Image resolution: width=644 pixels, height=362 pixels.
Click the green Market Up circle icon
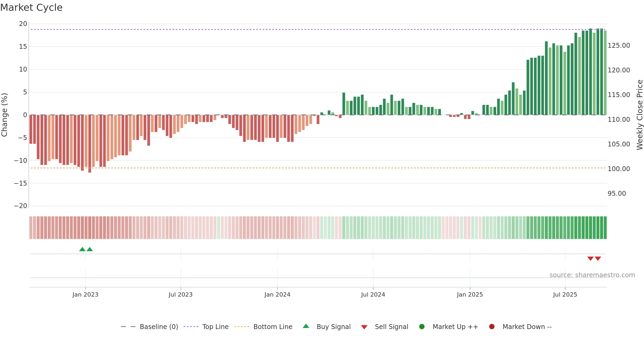[x=422, y=327]
